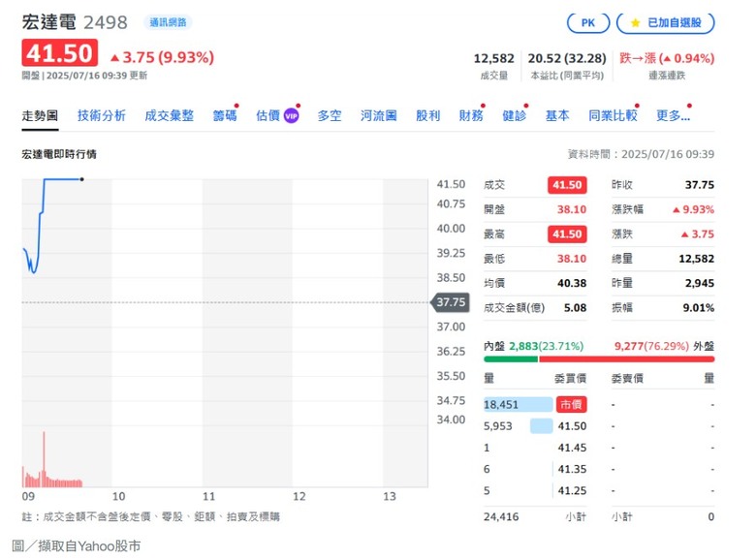This screenshot has height=560, width=756.
Task: Click the 成交 41.50 red value
Action: 567,185
